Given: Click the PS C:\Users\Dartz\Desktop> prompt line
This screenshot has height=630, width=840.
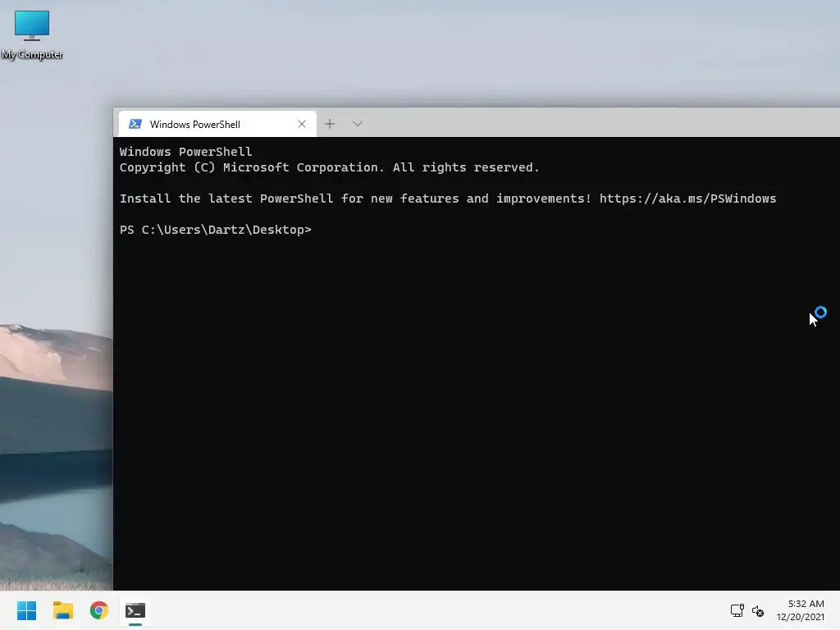Looking at the screenshot, I should (216, 230).
